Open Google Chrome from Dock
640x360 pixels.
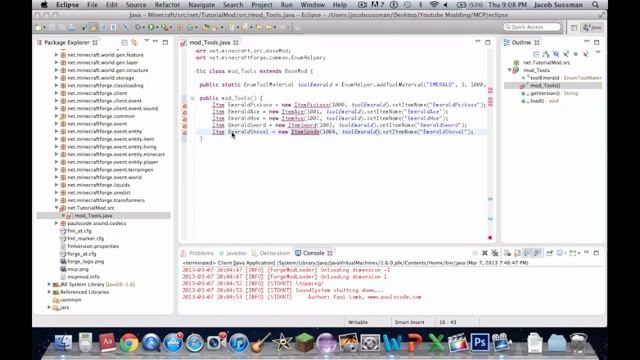(x=129, y=343)
